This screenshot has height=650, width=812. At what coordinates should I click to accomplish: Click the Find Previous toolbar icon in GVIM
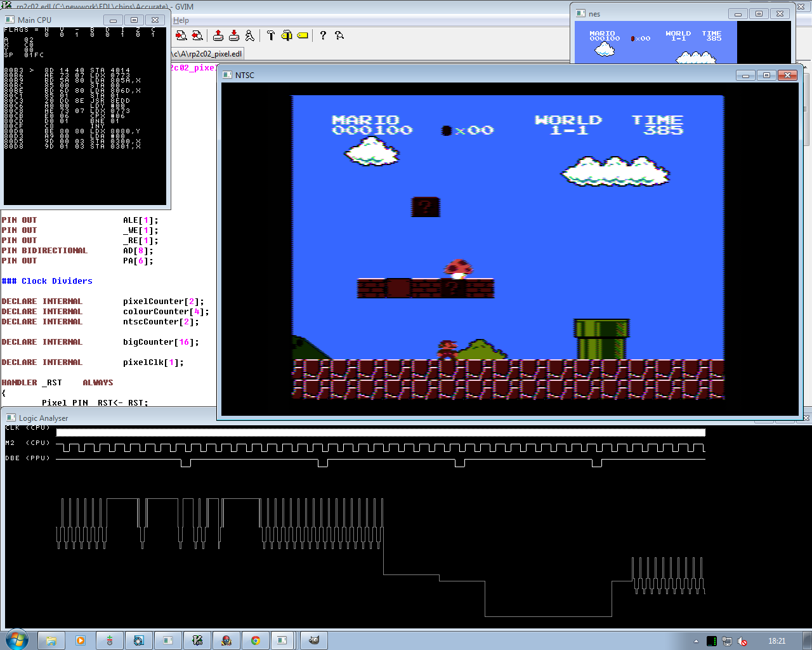197,36
